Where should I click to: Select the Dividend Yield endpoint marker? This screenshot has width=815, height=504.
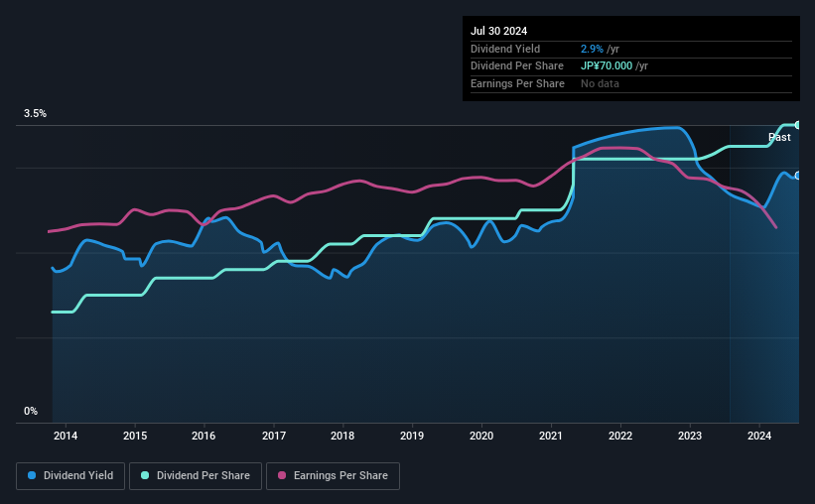click(x=797, y=176)
